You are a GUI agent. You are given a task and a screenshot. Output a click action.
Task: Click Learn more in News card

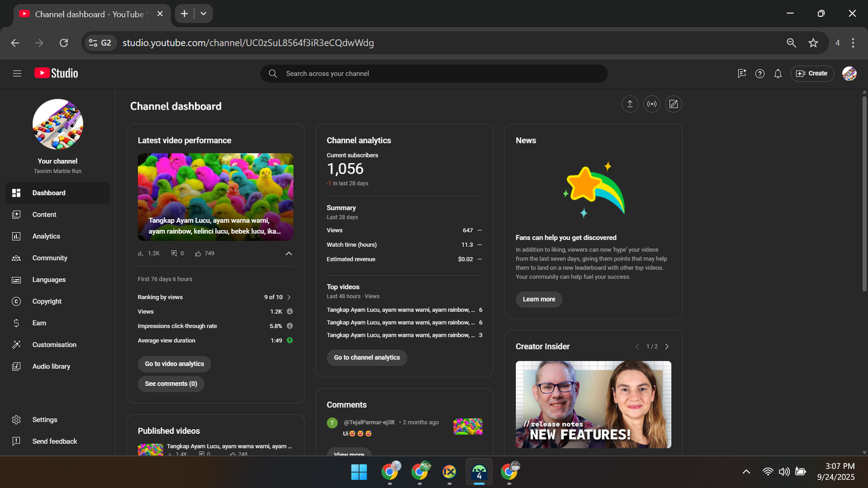pyautogui.click(x=539, y=299)
